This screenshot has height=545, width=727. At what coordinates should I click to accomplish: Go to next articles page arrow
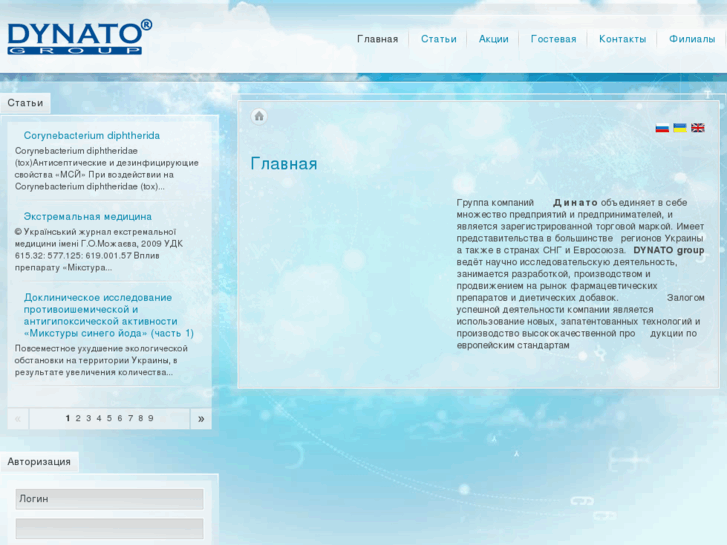tap(201, 419)
